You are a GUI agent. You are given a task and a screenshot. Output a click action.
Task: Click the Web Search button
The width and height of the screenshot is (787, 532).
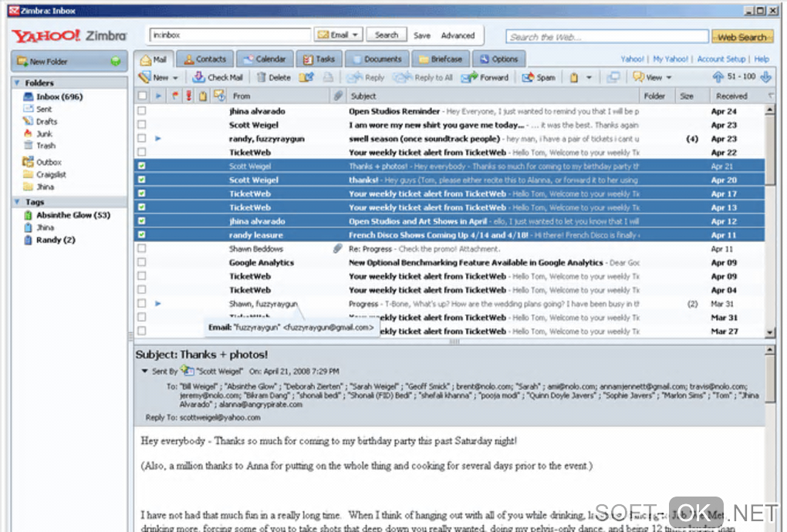click(741, 36)
